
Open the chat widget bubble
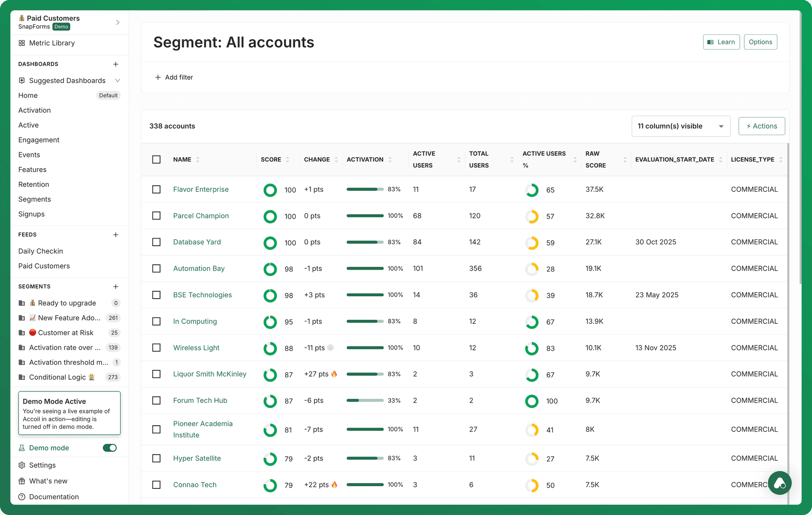(x=780, y=483)
